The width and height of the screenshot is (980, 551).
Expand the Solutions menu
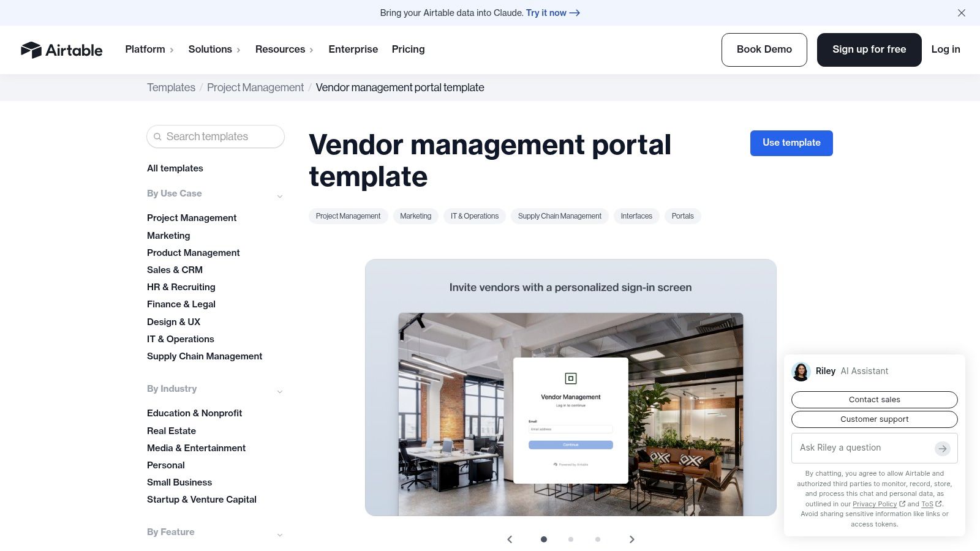point(214,50)
